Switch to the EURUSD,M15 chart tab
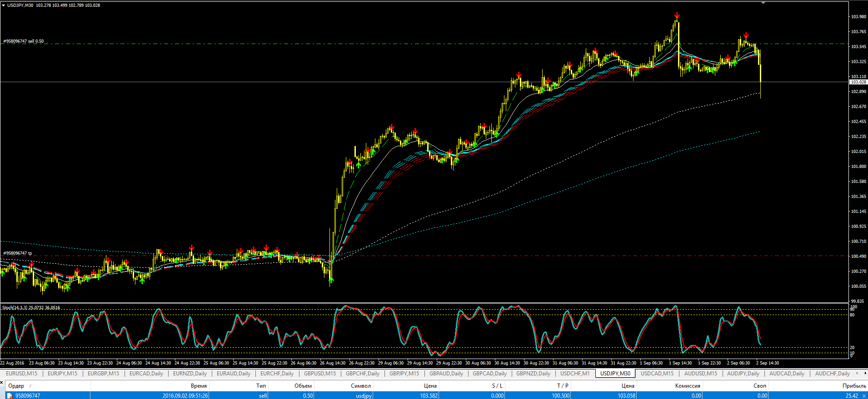Viewport: 868px width, 399px height. tap(22, 374)
